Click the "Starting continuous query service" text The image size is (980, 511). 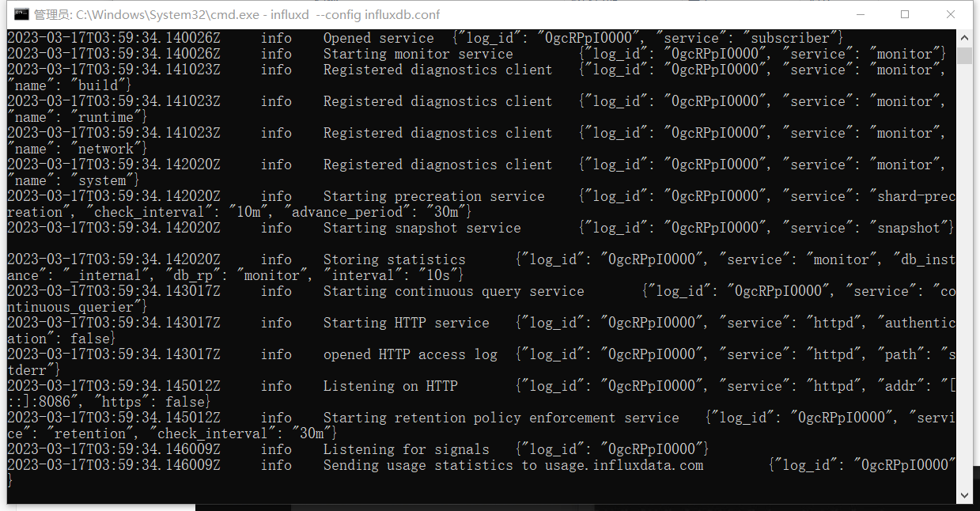[453, 291]
